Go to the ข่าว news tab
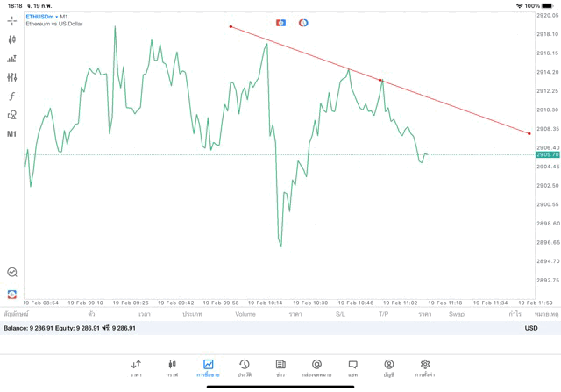This screenshot has height=392, width=561. tap(280, 367)
